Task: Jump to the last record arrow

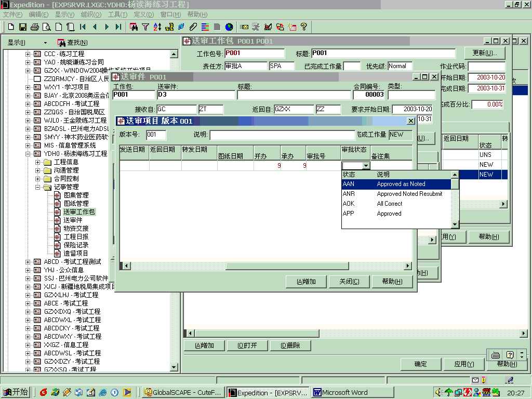Action: click(118, 27)
